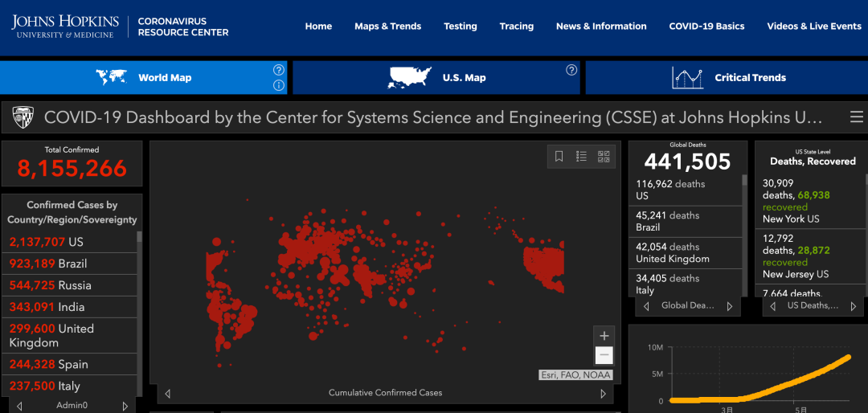This screenshot has width=868, height=413.
Task: Show next map layer after Cumulative Confirmed Cases
Action: pyautogui.click(x=604, y=394)
